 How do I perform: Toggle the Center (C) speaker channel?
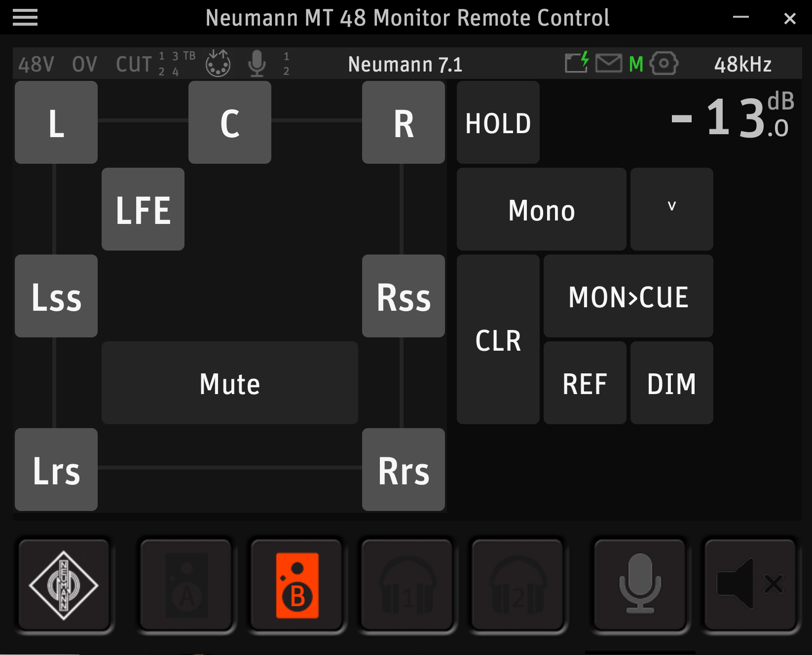tap(230, 123)
